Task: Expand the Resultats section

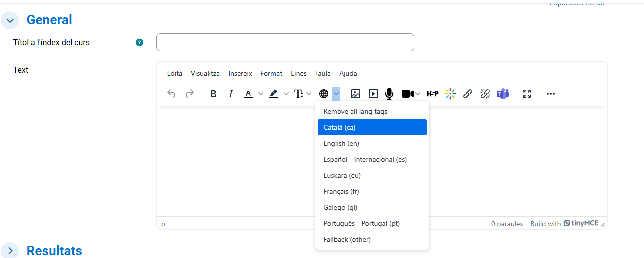Action: coord(10,250)
